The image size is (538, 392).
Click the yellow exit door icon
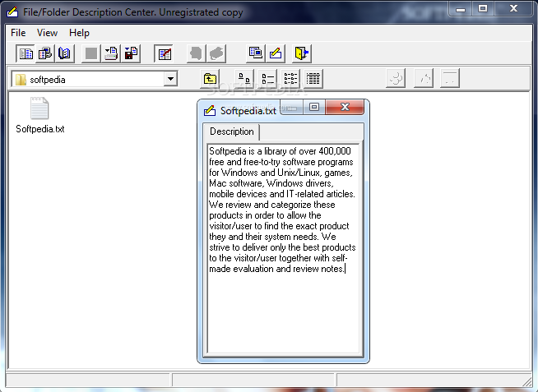pos(302,53)
